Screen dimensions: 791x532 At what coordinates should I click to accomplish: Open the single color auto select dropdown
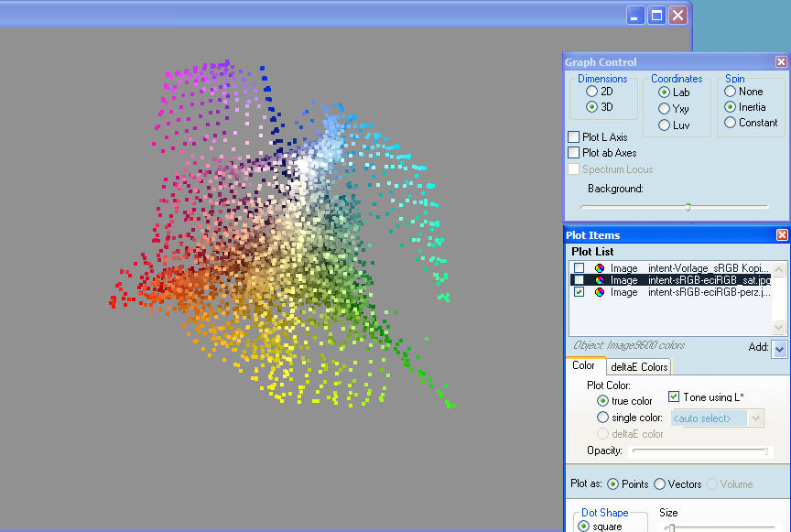click(x=755, y=418)
